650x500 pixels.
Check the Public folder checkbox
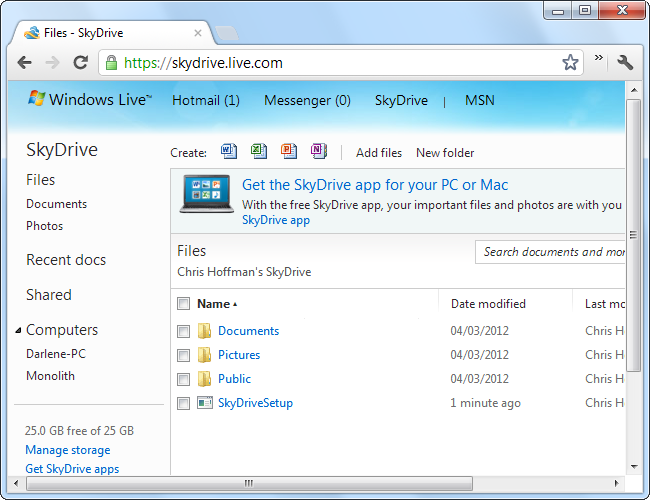click(x=183, y=379)
